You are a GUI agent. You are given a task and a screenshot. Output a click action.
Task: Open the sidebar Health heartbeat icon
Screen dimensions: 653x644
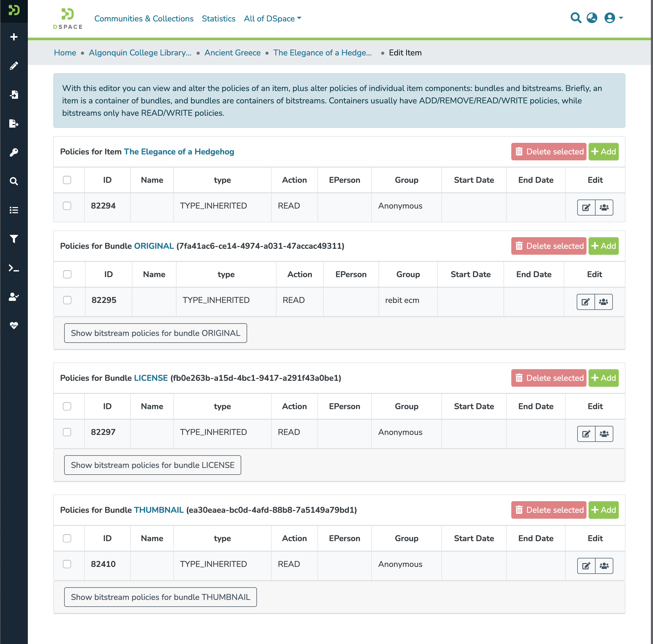pyautogui.click(x=14, y=325)
